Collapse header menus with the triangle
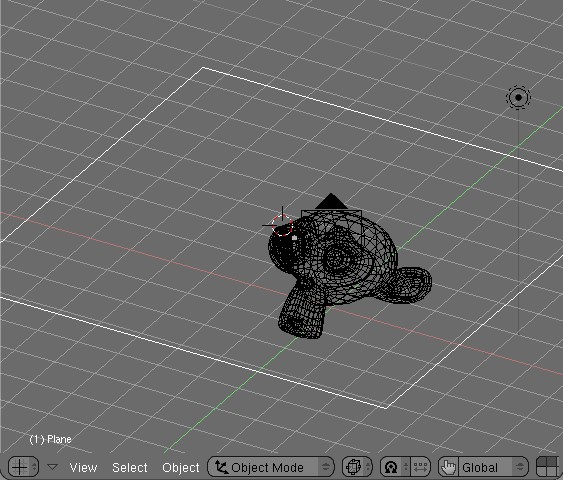This screenshot has width=563, height=480. (x=52, y=467)
